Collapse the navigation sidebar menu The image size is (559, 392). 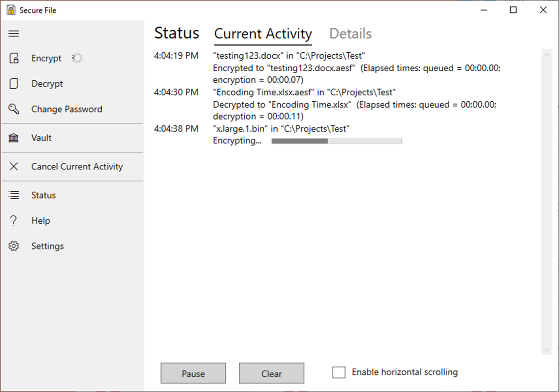[13, 33]
